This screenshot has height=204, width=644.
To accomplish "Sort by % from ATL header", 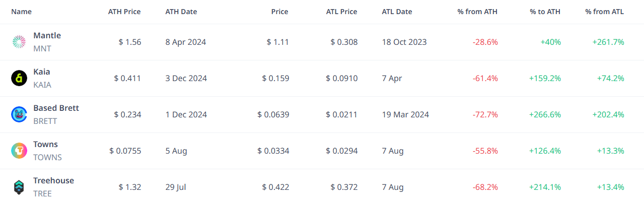I will [x=604, y=12].
